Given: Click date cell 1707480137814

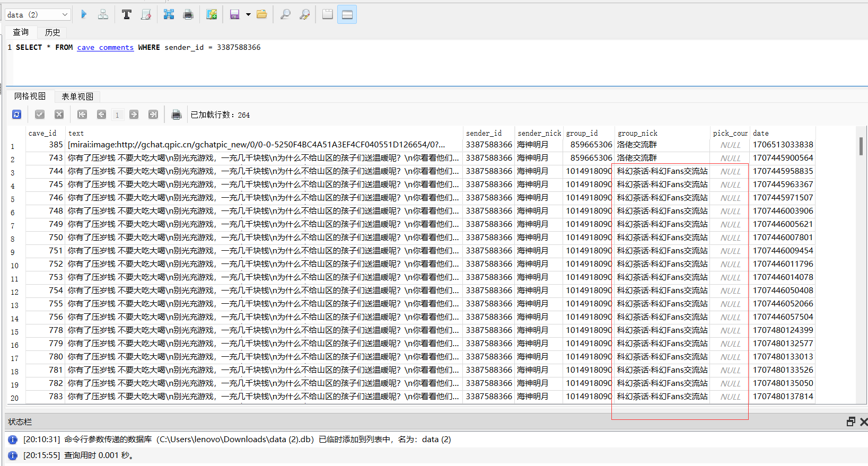Looking at the screenshot, I should pyautogui.click(x=783, y=397).
